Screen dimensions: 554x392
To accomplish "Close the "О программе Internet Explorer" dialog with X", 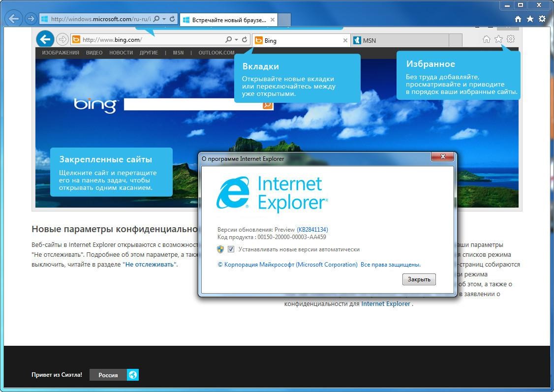I will tap(443, 156).
